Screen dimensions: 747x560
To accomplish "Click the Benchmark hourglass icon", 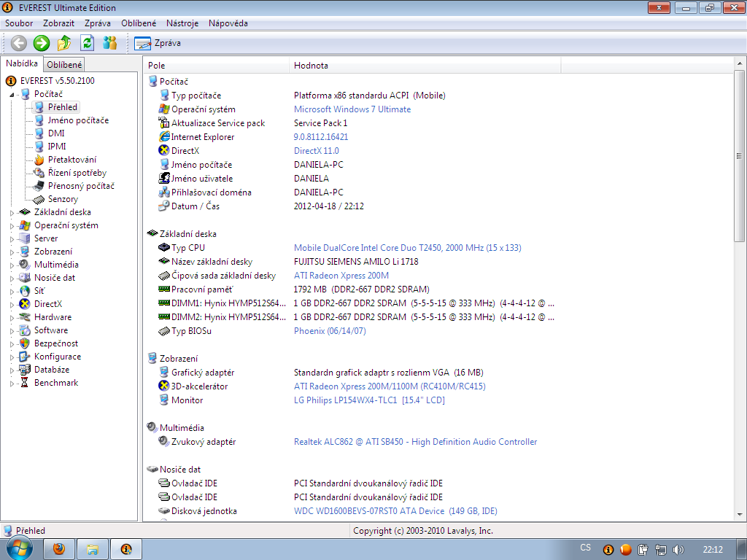I will pyautogui.click(x=25, y=382).
